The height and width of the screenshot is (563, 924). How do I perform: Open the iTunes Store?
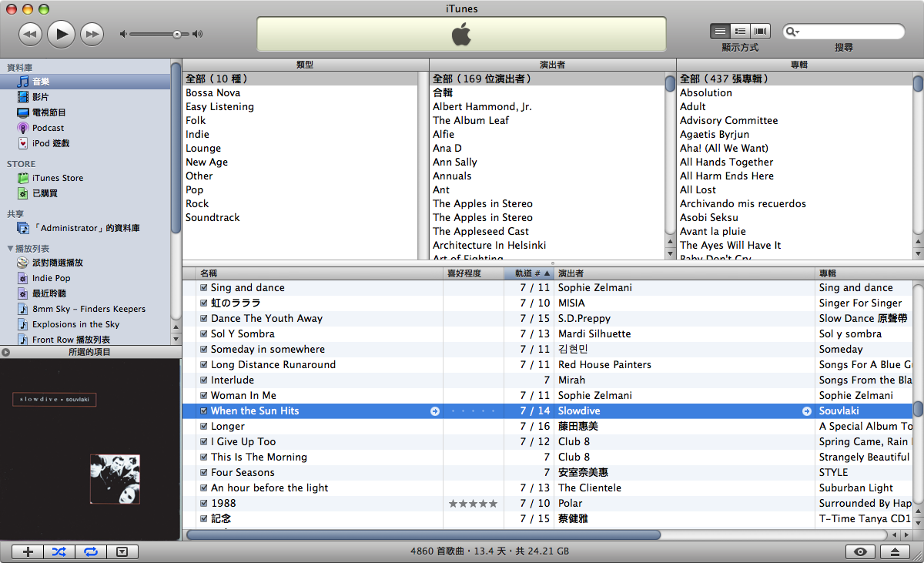click(x=85, y=178)
